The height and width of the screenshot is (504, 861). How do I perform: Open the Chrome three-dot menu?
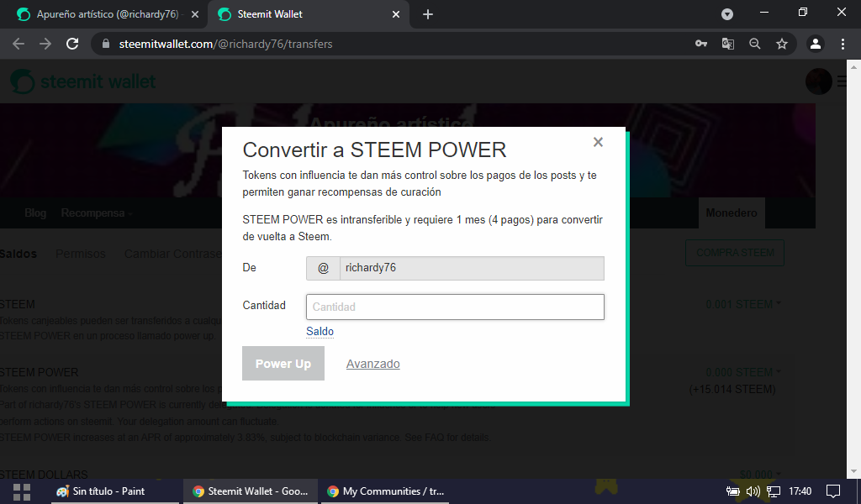coord(843,44)
